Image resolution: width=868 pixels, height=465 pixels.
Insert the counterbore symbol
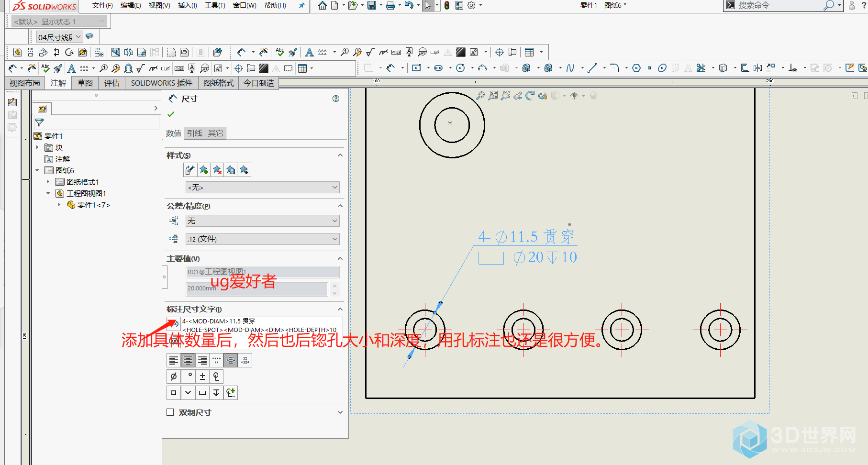pos(202,393)
